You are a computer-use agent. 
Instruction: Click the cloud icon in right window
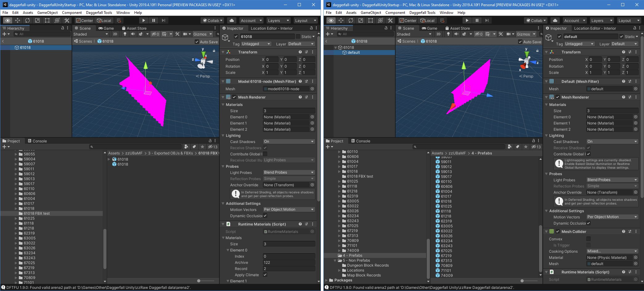coord(555,20)
